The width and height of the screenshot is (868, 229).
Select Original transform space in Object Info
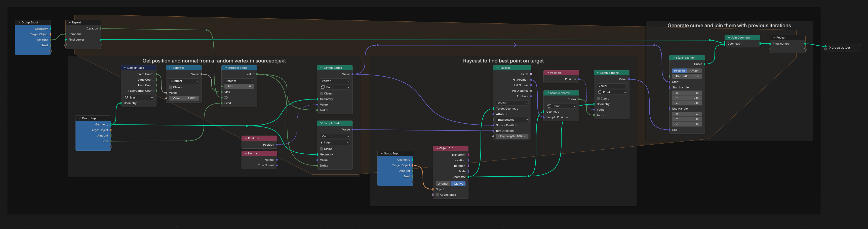pos(443,184)
